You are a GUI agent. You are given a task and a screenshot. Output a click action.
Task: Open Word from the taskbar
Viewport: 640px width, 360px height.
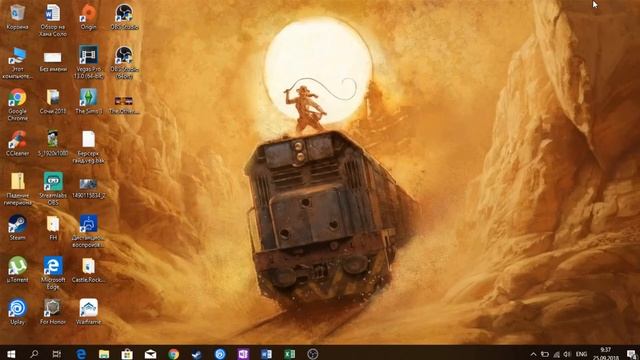(x=266, y=353)
